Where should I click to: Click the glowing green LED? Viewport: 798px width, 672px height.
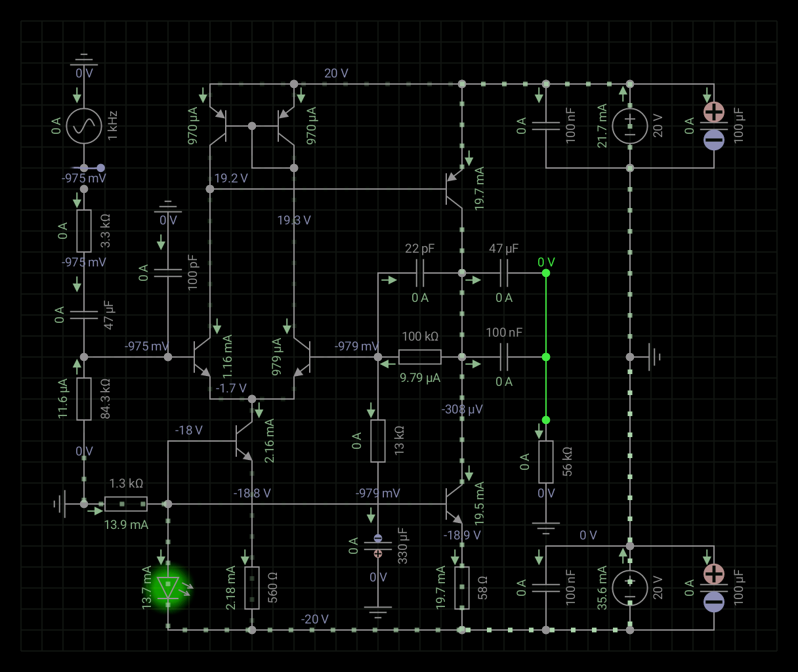coord(169,587)
